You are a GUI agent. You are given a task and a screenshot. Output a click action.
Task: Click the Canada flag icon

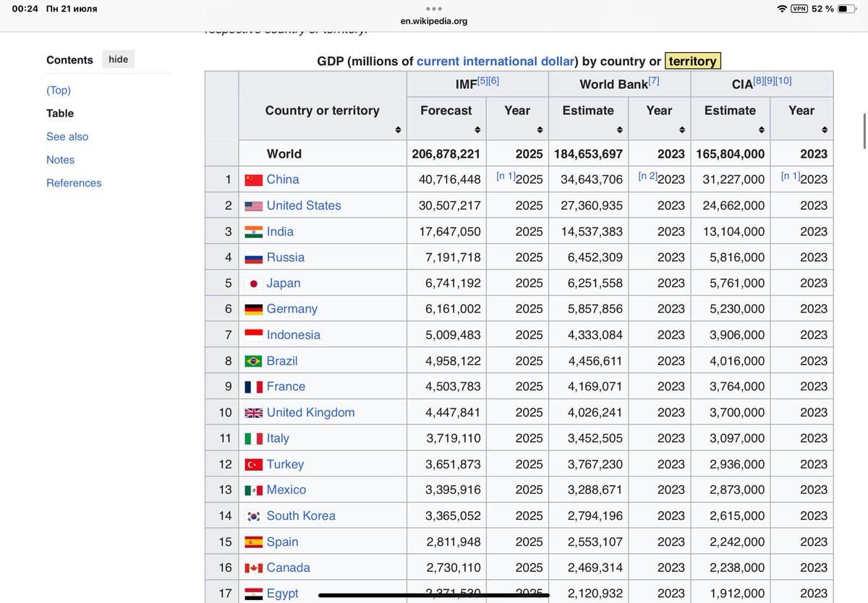click(253, 568)
